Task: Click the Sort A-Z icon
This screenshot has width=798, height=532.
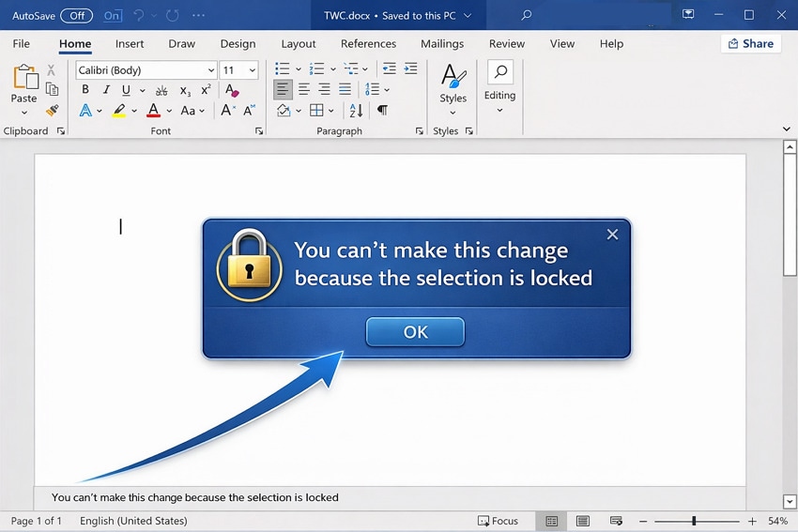Action: click(356, 111)
